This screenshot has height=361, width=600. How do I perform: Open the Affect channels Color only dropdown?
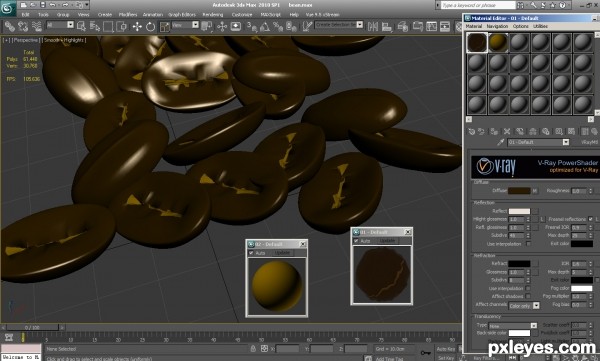(524, 305)
